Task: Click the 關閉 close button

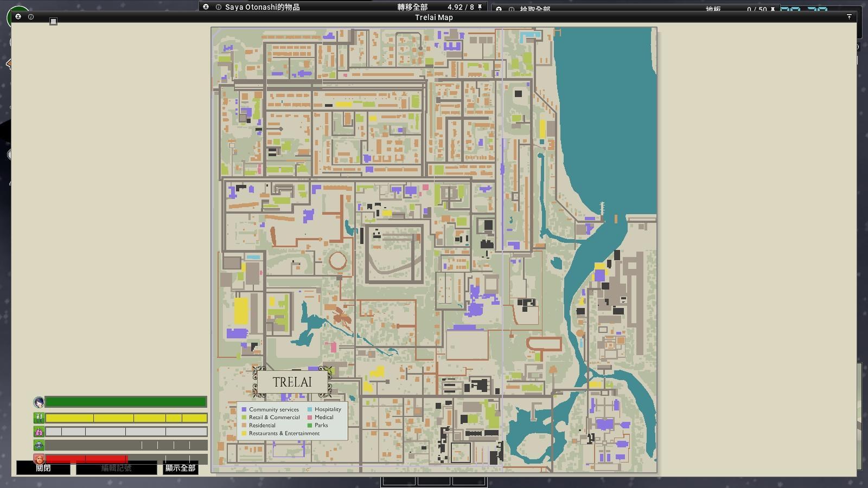Action: click(43, 468)
